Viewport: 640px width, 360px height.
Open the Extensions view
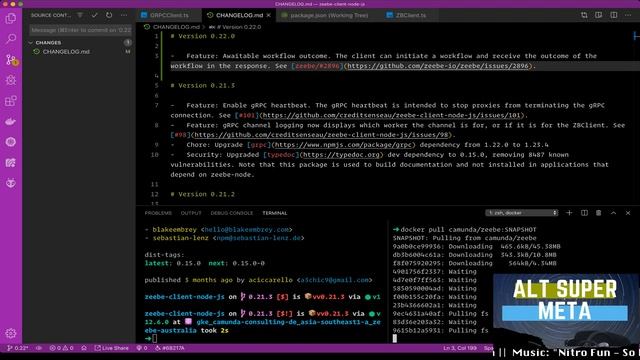click(x=11, y=101)
